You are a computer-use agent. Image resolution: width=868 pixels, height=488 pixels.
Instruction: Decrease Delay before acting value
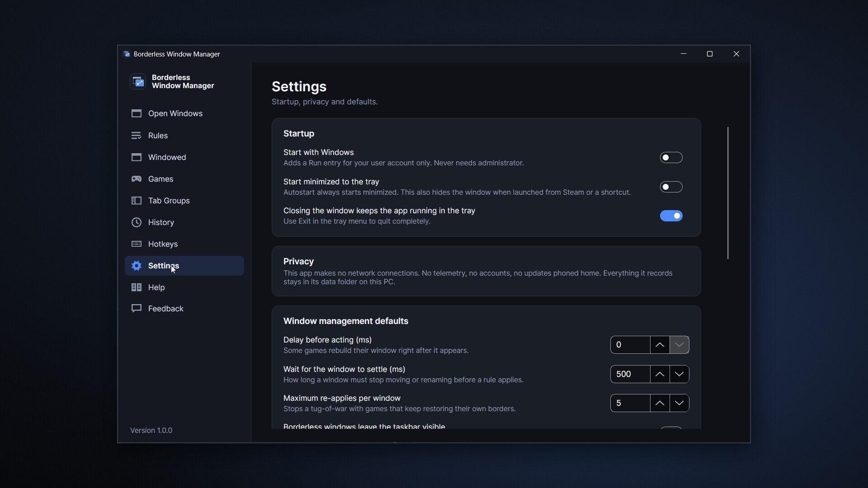[679, 345]
